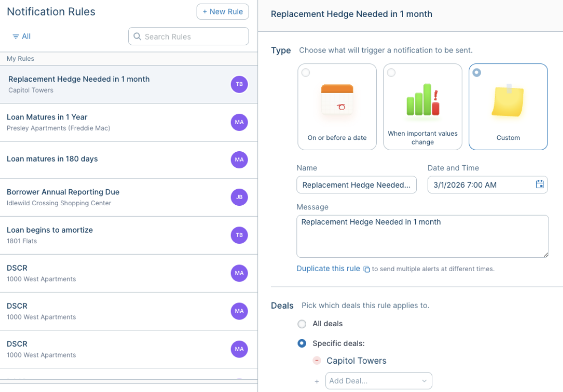The image size is (563, 392).
Task: Click the copy icon beside Duplicate this rule
Action: [x=366, y=269]
